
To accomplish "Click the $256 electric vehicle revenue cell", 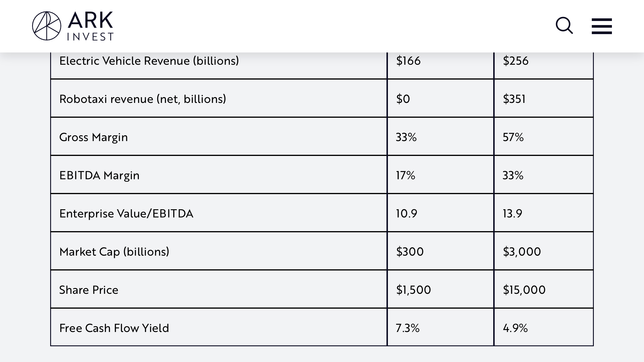I will (515, 61).
